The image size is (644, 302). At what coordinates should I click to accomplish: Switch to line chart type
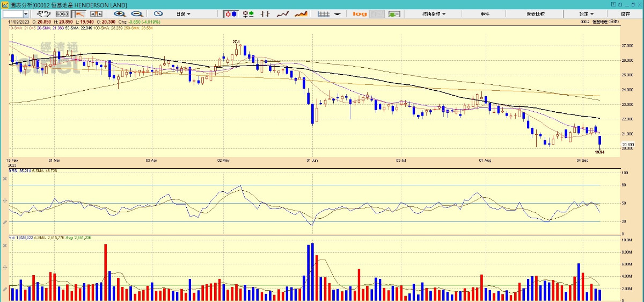point(283,14)
